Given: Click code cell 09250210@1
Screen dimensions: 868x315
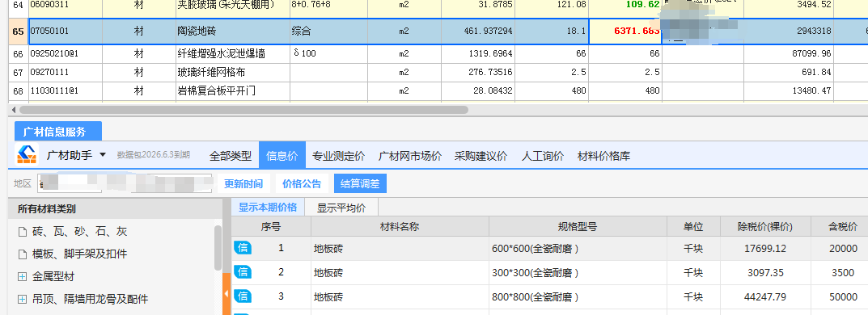Looking at the screenshot, I should [x=66, y=54].
